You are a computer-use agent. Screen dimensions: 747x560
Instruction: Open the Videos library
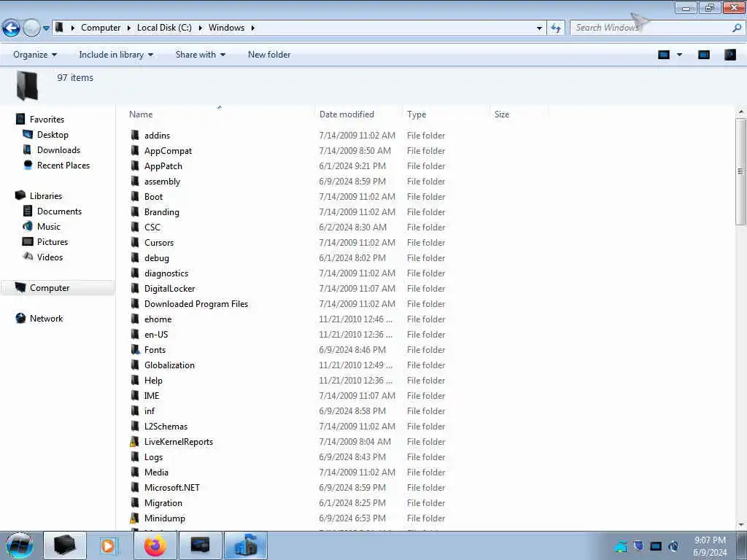(x=50, y=257)
